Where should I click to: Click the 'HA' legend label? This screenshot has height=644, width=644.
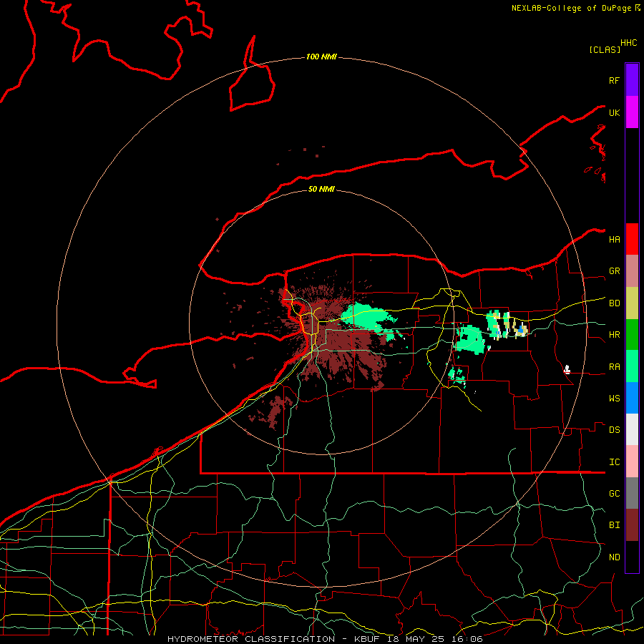pyautogui.click(x=614, y=240)
